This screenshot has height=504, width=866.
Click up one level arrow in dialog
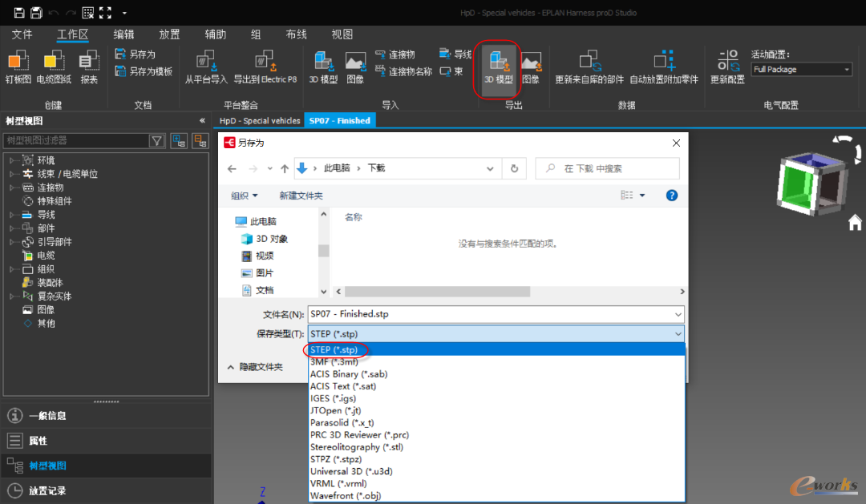285,168
